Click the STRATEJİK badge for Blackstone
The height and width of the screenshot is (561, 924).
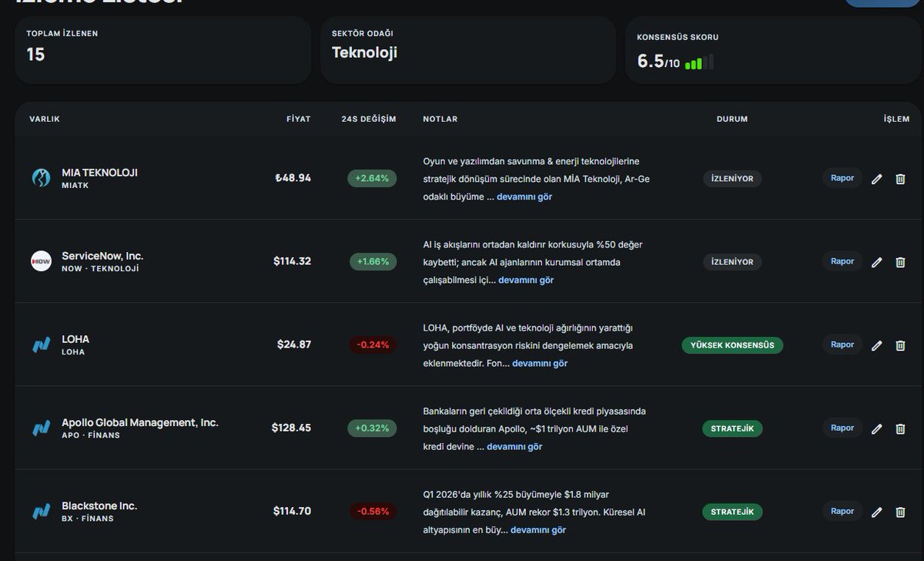(x=732, y=512)
